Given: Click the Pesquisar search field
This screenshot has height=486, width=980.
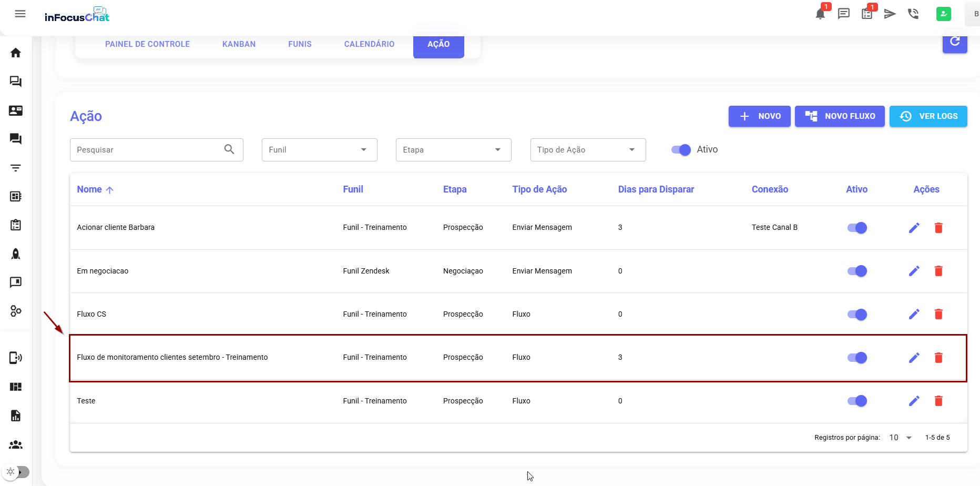Looking at the screenshot, I should tap(148, 150).
